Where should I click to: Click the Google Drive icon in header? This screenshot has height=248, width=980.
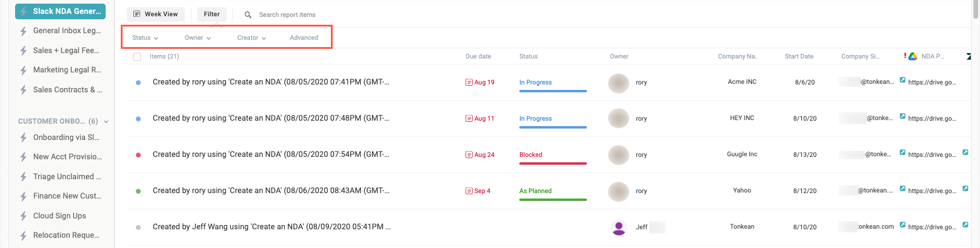pyautogui.click(x=912, y=56)
